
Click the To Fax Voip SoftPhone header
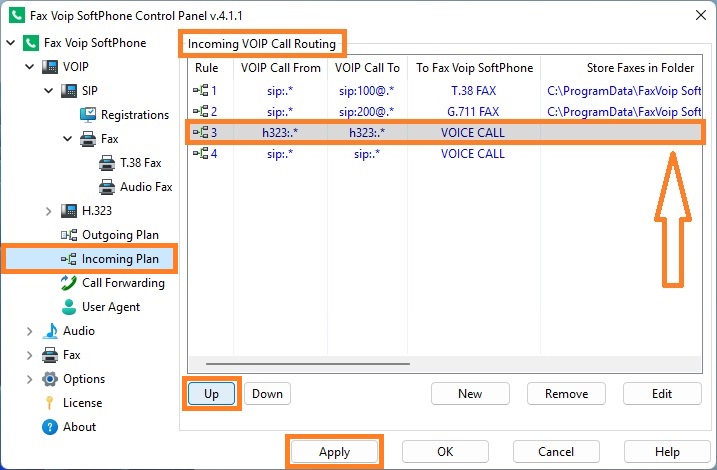tap(474, 68)
